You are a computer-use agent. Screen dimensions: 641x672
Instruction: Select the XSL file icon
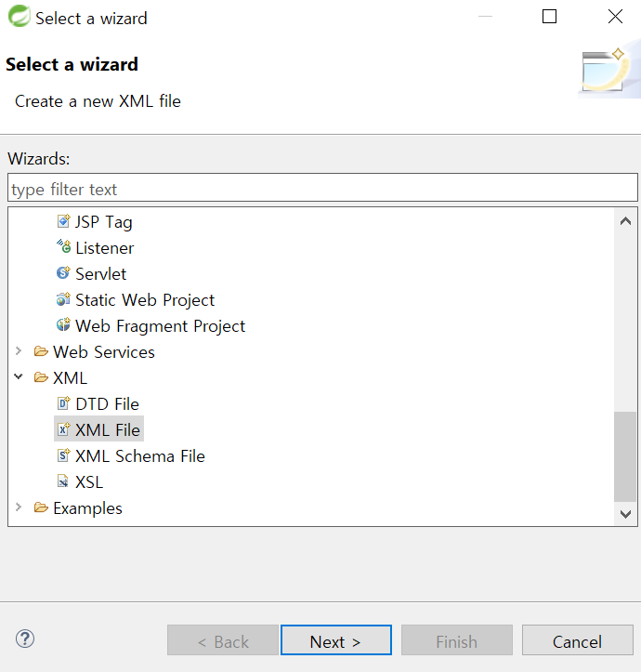(63, 481)
